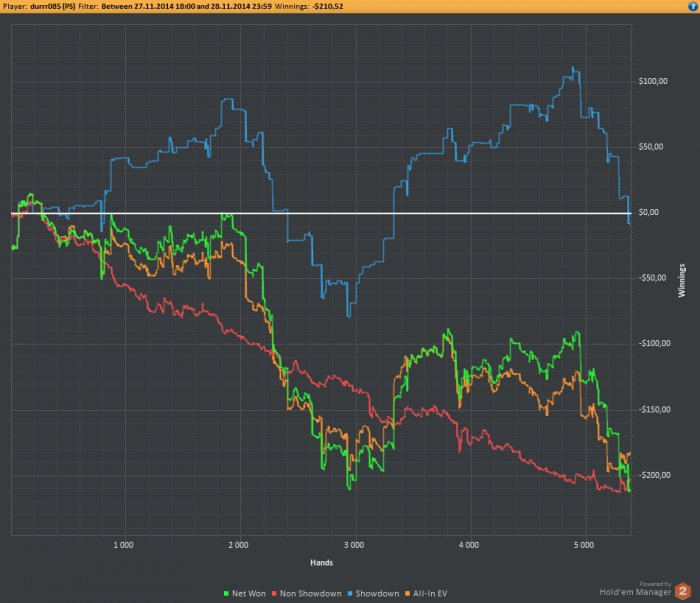Click the winnings value -$210,52
Image resolution: width=700 pixels, height=603 pixels.
tap(328, 6)
